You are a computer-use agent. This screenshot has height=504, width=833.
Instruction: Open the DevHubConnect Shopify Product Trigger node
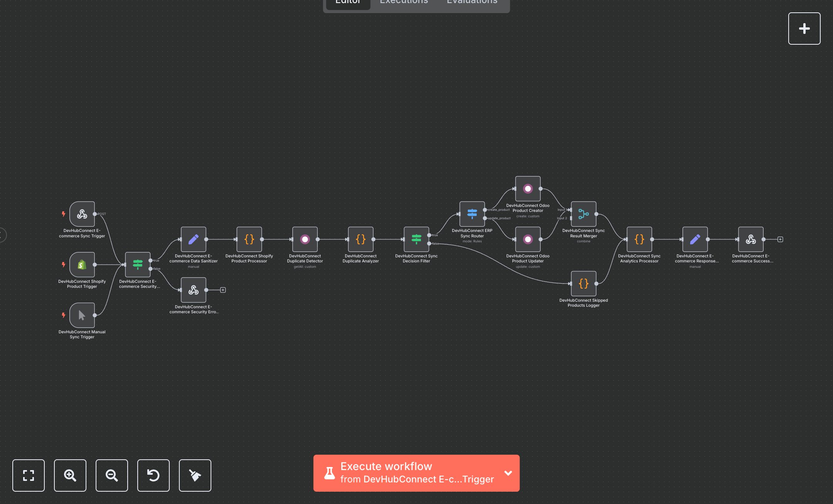tap(82, 265)
